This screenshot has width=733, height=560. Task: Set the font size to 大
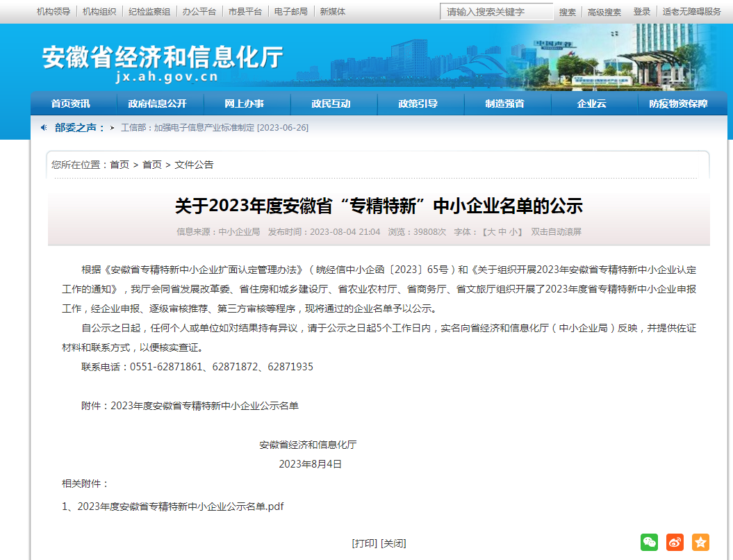coord(490,232)
